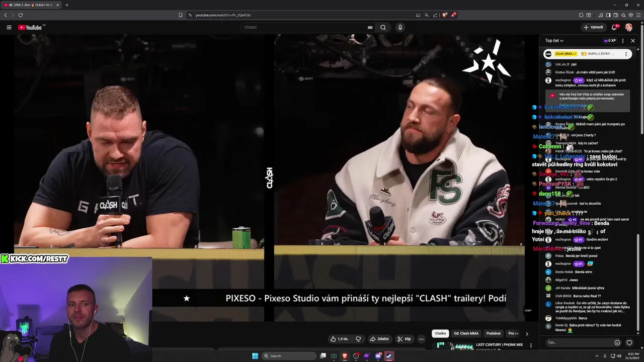Open the LXST CXNTURY video thumbnail
Screen dimensions: 644x362
(x=453, y=346)
